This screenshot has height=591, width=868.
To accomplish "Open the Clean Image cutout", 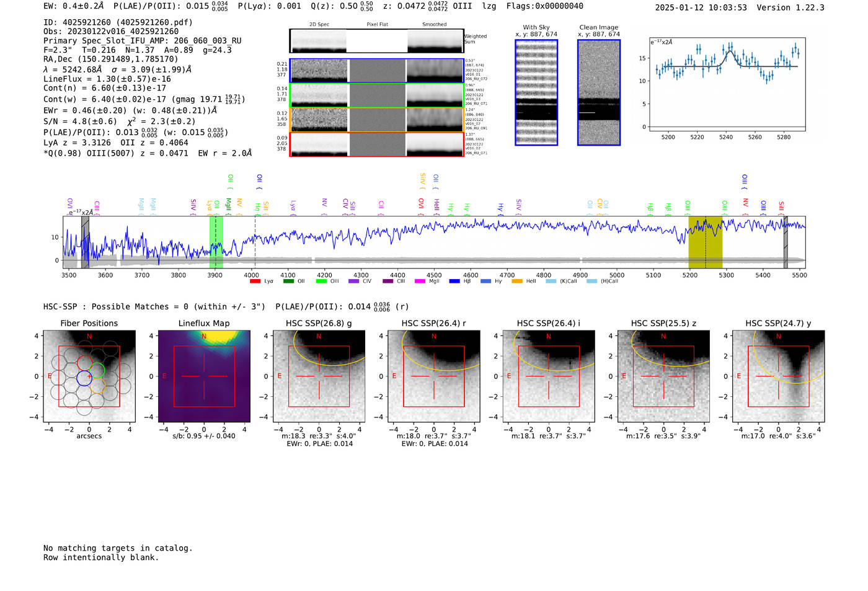I will [x=599, y=92].
